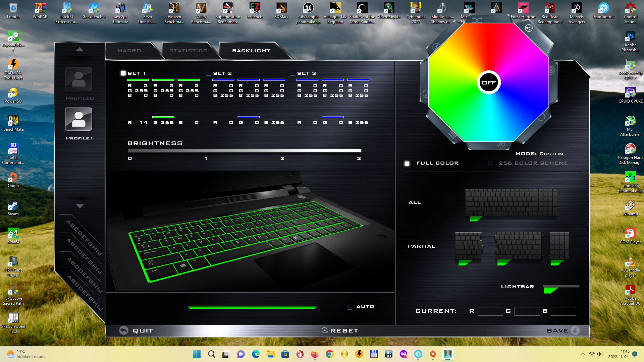Click the Lightbar color indicator
This screenshot has height=362, width=644.
pos(561,289)
